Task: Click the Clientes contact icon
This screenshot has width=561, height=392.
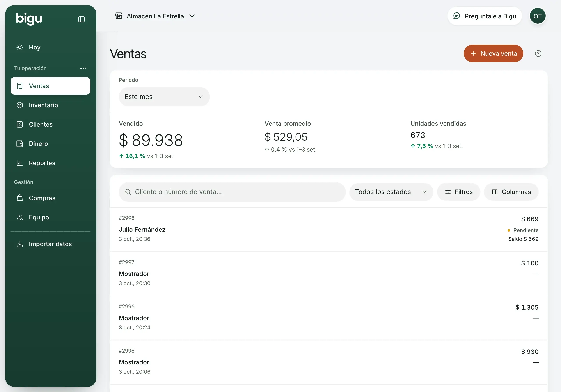Action: point(20,124)
